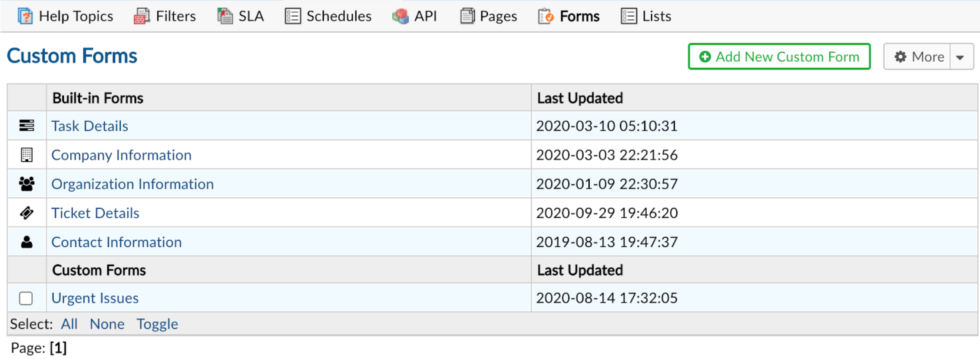Viewport: 980px width, 359px height.
Task: Click the Help Topics icon in navigation
Action: (x=25, y=16)
